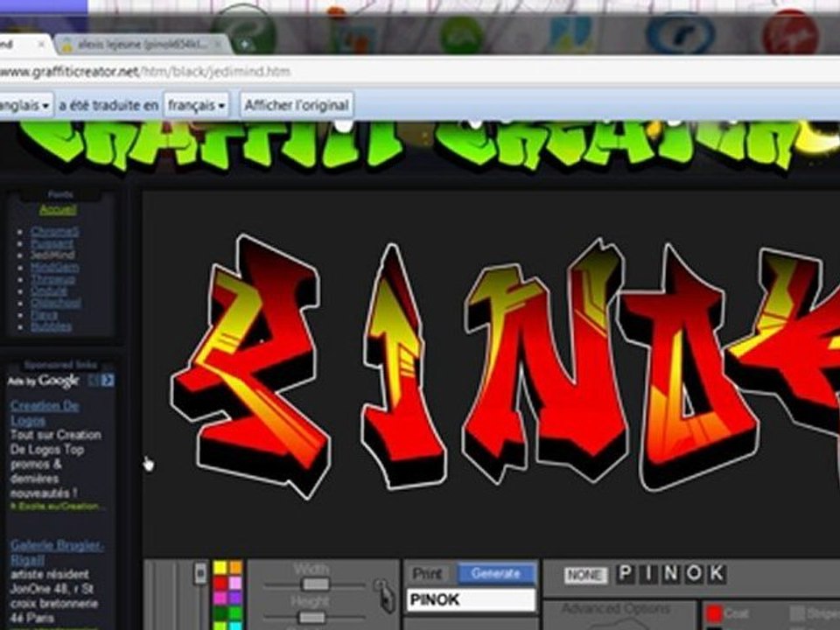Choose the Flava font link
The width and height of the screenshot is (840, 630).
coord(44,315)
